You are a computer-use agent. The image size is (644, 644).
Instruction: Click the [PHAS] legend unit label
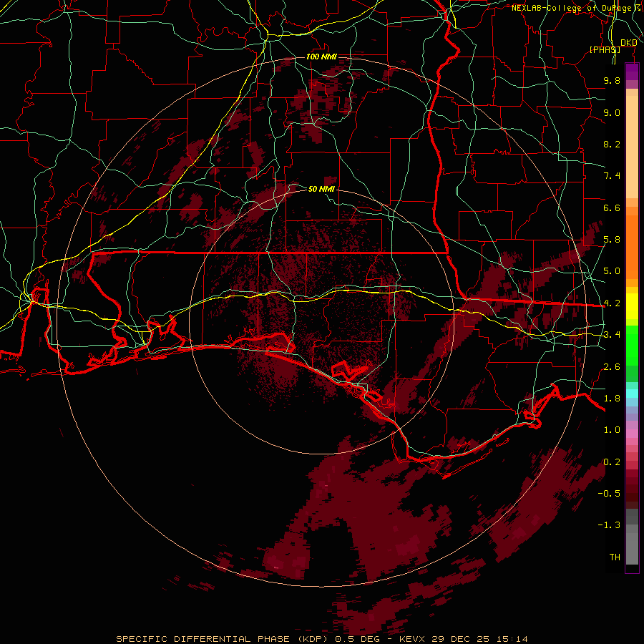pos(605,49)
